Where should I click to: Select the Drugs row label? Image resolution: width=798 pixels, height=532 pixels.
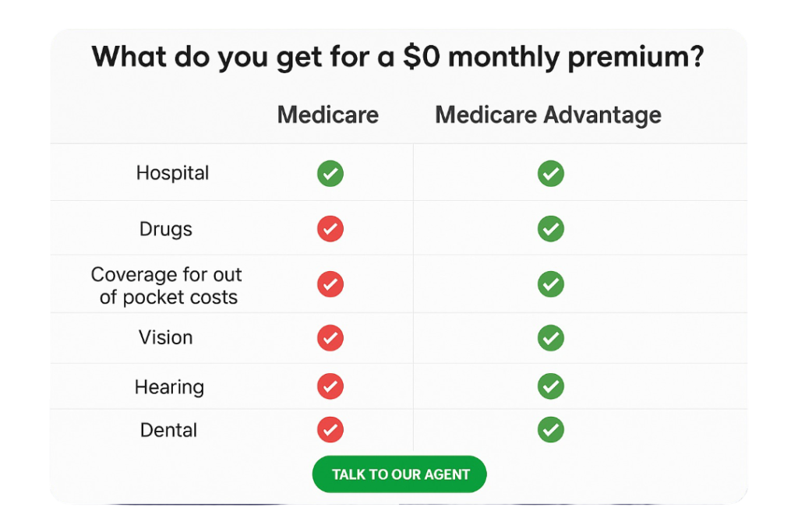point(166,230)
